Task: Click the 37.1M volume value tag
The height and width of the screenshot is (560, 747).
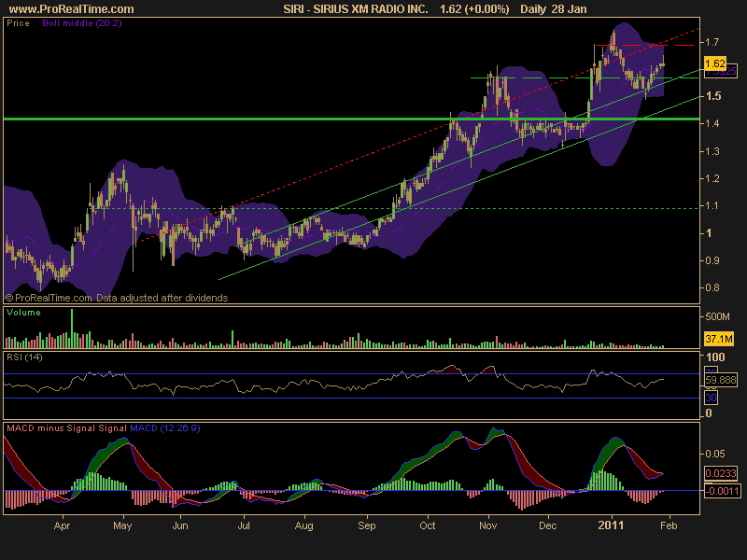Action: (x=719, y=339)
